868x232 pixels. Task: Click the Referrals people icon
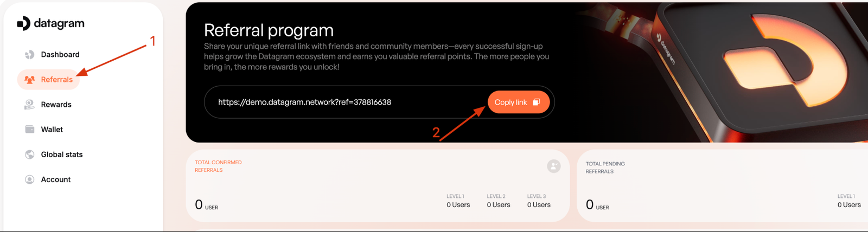click(30, 80)
